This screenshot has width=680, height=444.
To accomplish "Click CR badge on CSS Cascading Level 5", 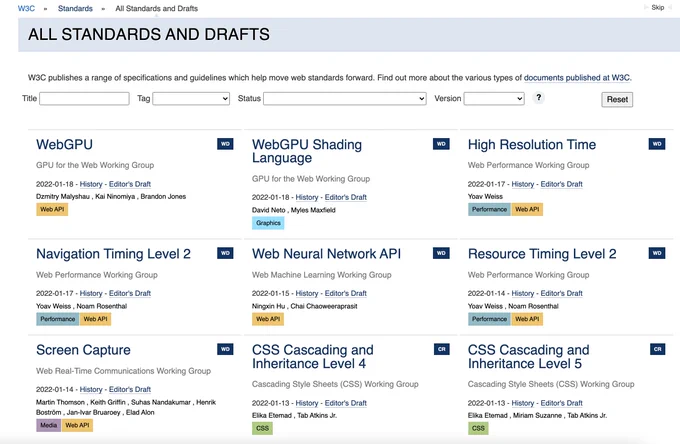I will (x=657, y=349).
